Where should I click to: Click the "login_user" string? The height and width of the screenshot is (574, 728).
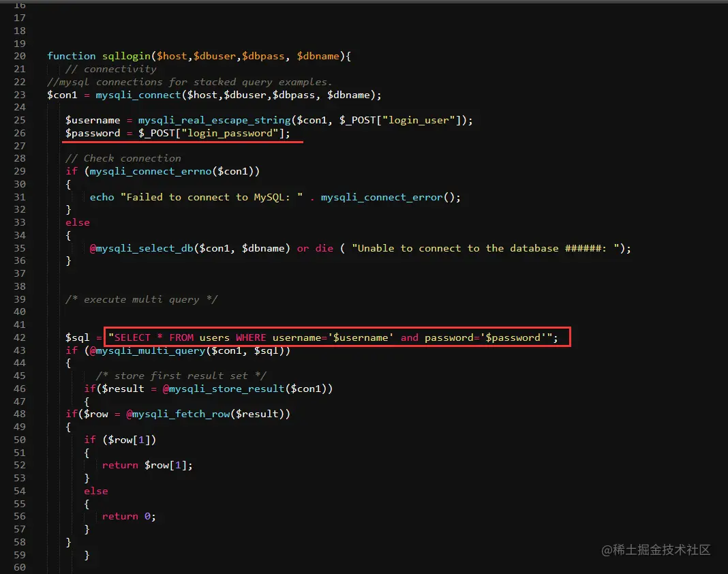(419, 120)
